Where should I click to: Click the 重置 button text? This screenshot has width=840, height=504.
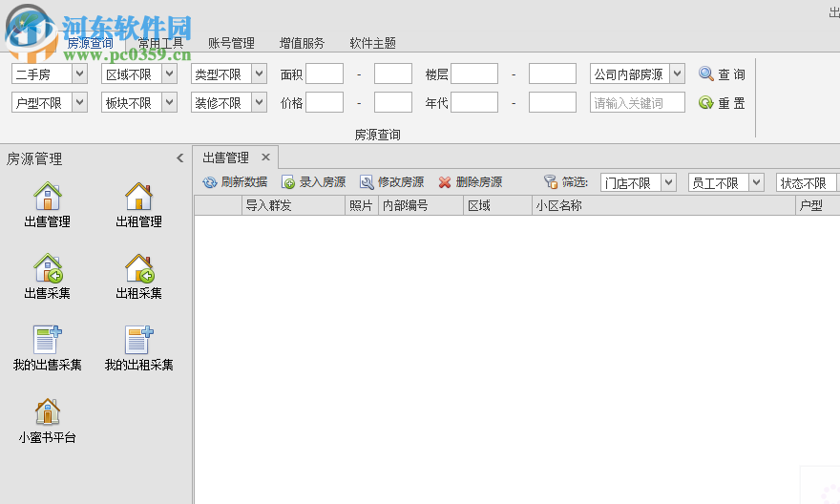[732, 103]
